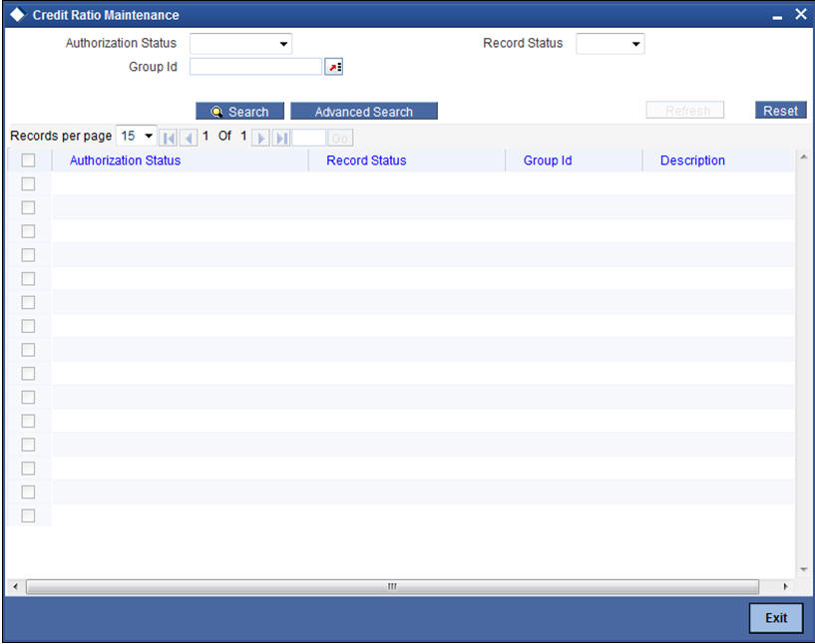Screen dimensions: 815x644
Task: Check the last result row checkbox
Action: tap(28, 515)
